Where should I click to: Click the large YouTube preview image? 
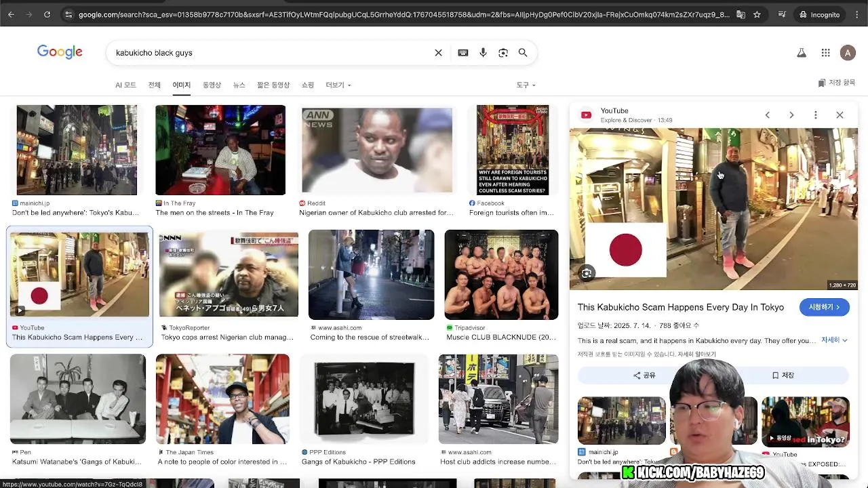(x=713, y=209)
